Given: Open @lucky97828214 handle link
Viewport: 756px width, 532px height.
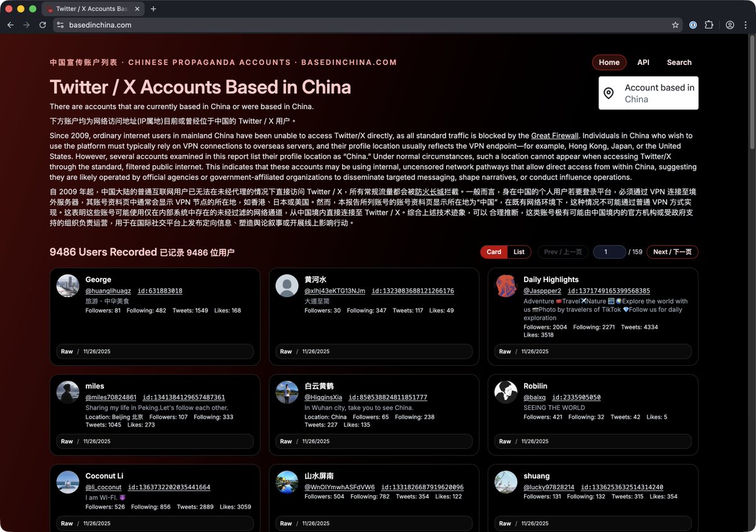Looking at the screenshot, I should (x=549, y=487).
